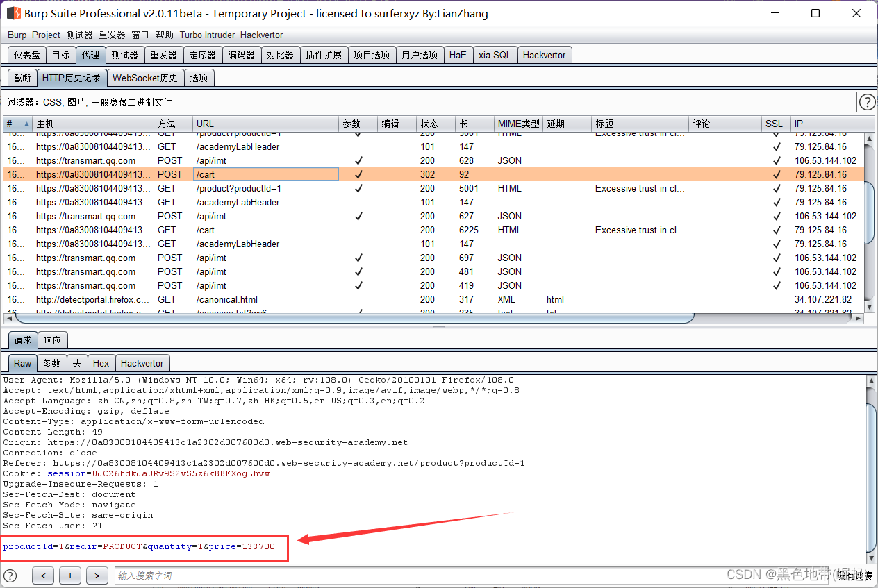Show the Raw request view

click(22, 363)
